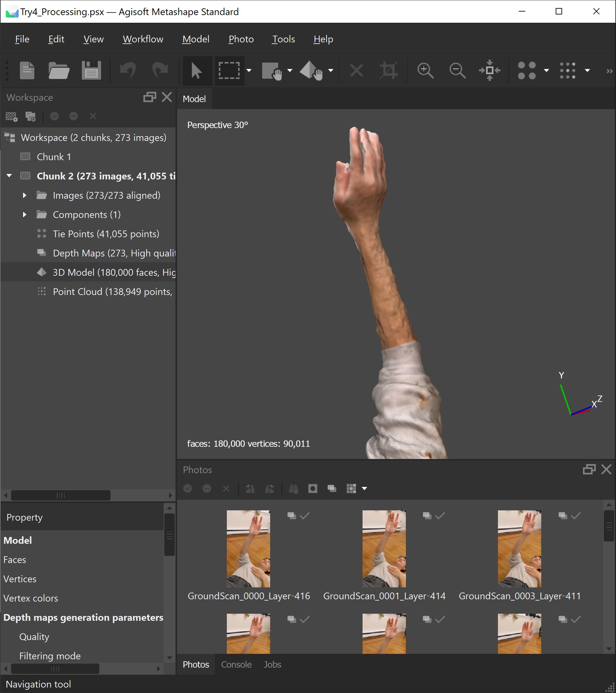The image size is (616, 693).
Task: Open tie points view dropdown arrow
Action: coord(546,71)
